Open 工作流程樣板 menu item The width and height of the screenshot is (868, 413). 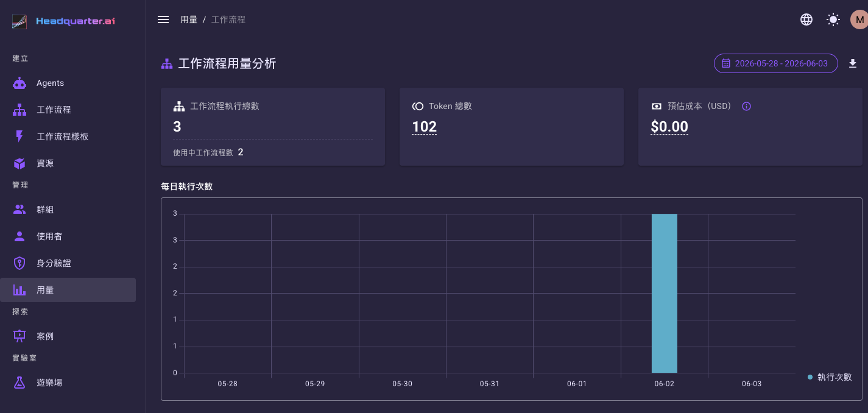click(68, 136)
